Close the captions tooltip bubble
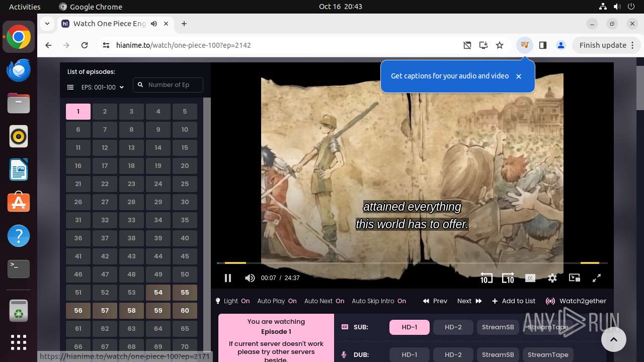This screenshot has width=644, height=362. [519, 76]
